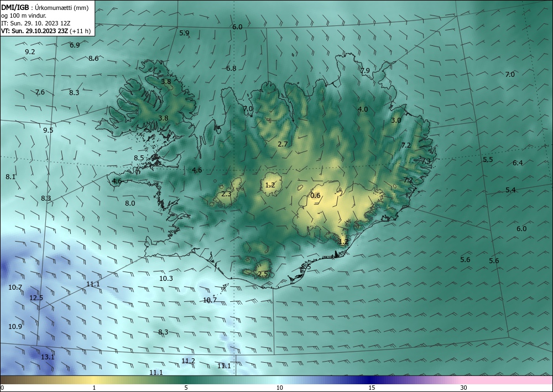Click the legend tick label 30

click(x=464, y=388)
